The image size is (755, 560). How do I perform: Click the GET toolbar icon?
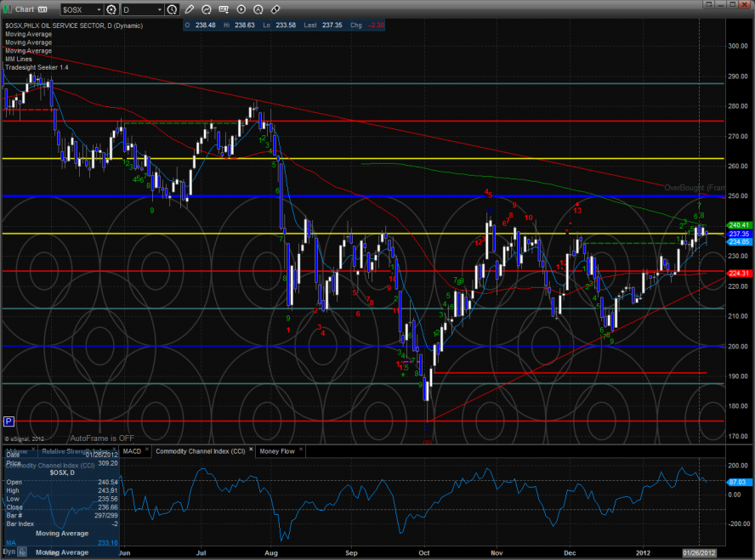coord(224,9)
